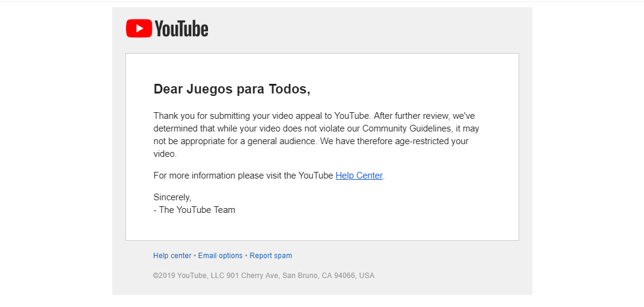Click the line starting "Thank you for submitting your video appeal"
Image resolution: width=644 pixels, height=307 pixels.
[314, 115]
